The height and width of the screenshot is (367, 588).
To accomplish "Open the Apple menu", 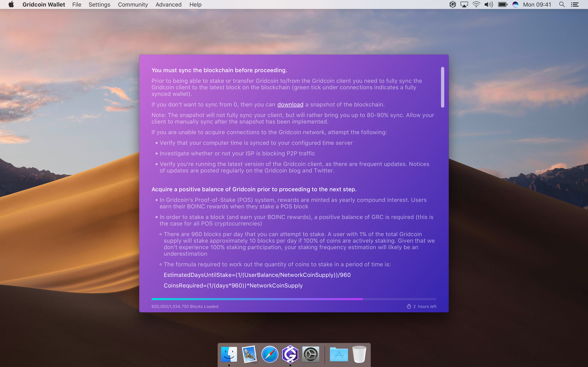I will click(x=11, y=5).
